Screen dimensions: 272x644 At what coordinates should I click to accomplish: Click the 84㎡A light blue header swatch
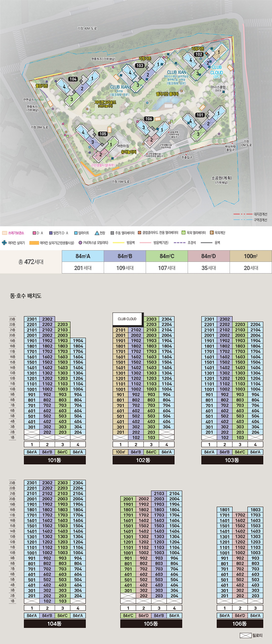tap(83, 256)
